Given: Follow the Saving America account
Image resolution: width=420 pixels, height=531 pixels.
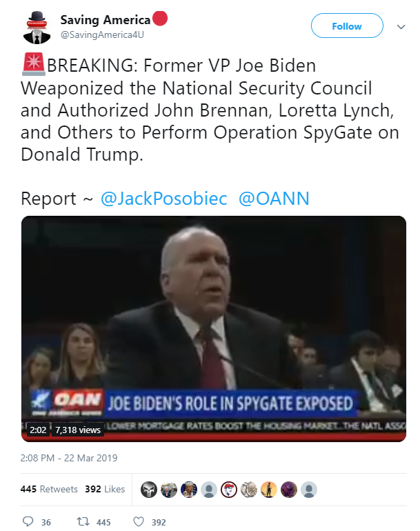Looking at the screenshot, I should click(x=346, y=26).
